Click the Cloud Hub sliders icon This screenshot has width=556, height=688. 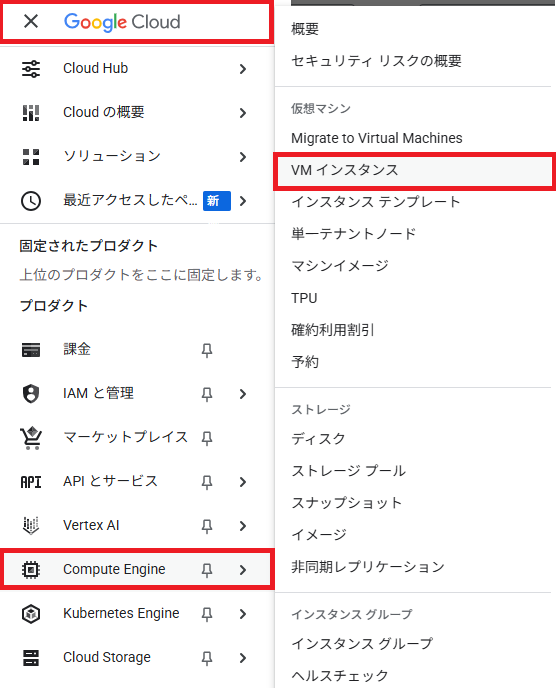[31, 69]
